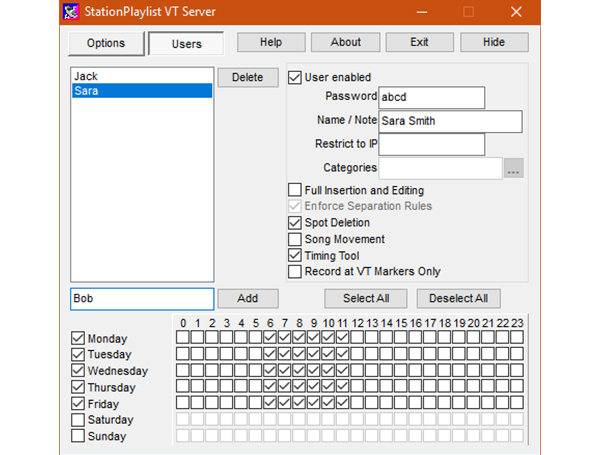Click Deselect All hours button
The image size is (600, 455).
coord(458,298)
